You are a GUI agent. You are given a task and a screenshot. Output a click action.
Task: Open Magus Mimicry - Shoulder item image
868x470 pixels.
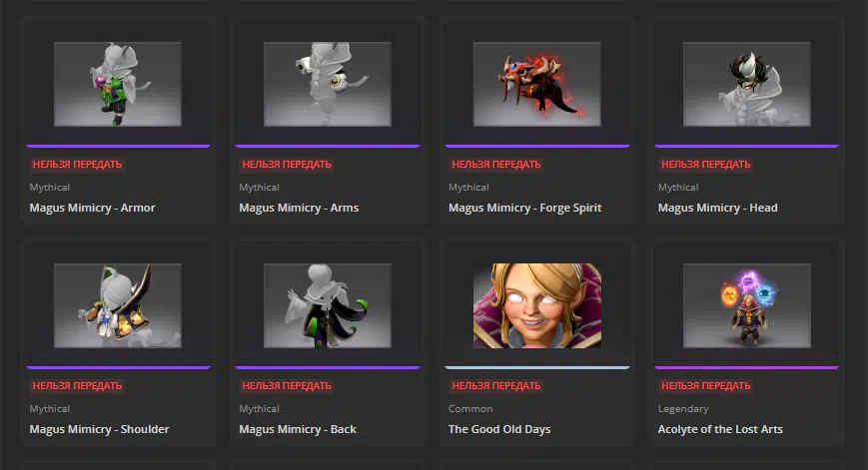coord(117,305)
